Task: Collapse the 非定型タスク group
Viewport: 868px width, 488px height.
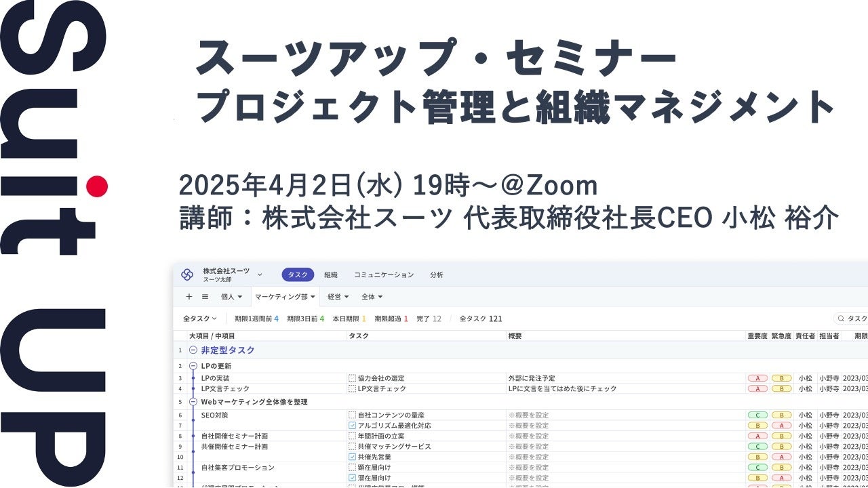Action: point(193,350)
